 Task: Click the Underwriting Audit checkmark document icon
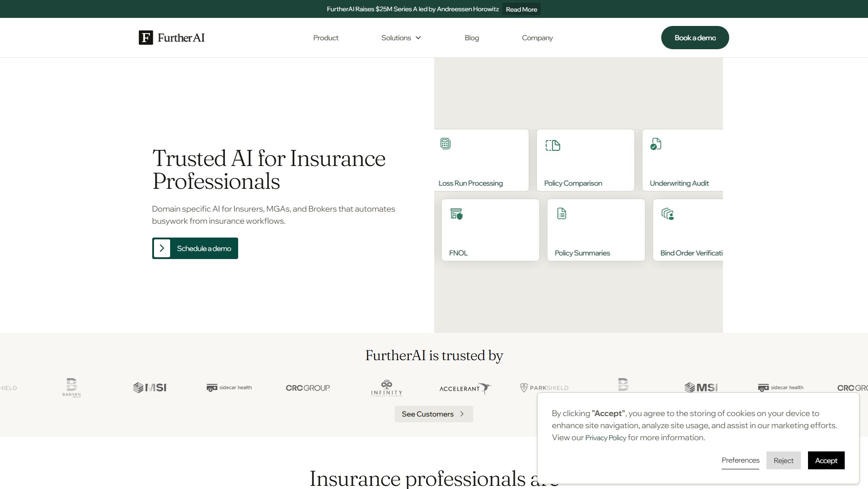(x=655, y=144)
